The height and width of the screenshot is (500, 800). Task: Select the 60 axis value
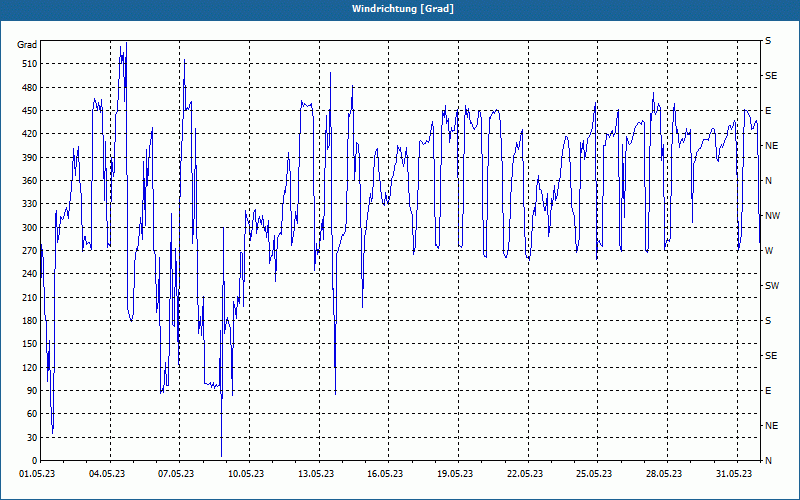[x=32, y=414]
